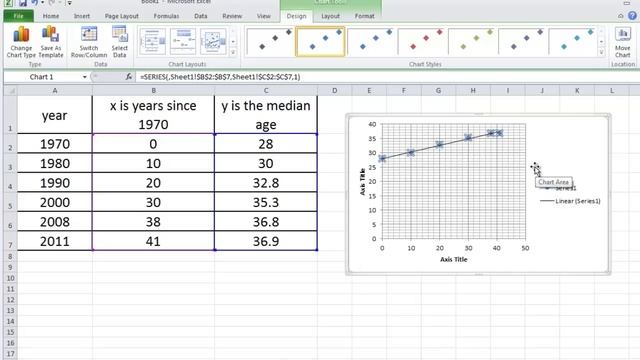
Task: Switch to the View tab
Action: click(264, 16)
